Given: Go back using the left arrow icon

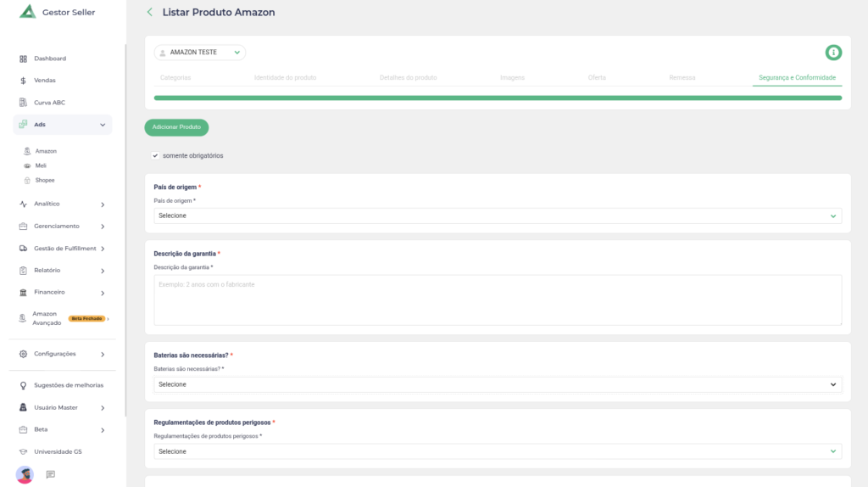Looking at the screenshot, I should tap(150, 12).
